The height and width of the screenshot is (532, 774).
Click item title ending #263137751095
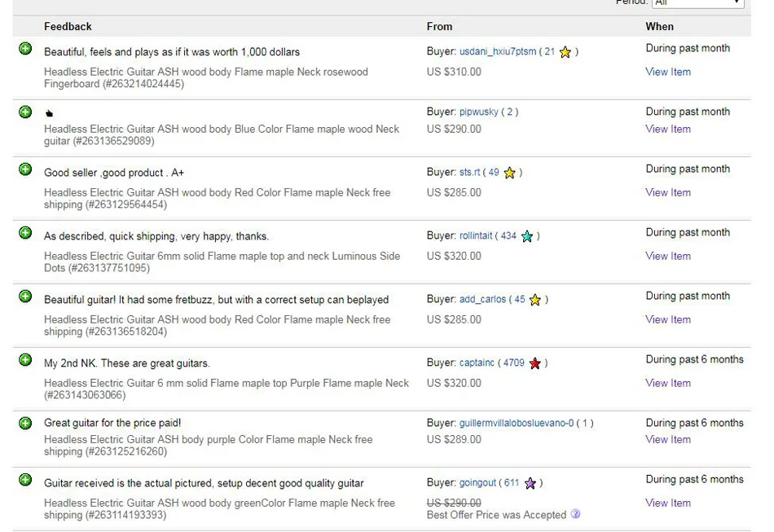222,262
